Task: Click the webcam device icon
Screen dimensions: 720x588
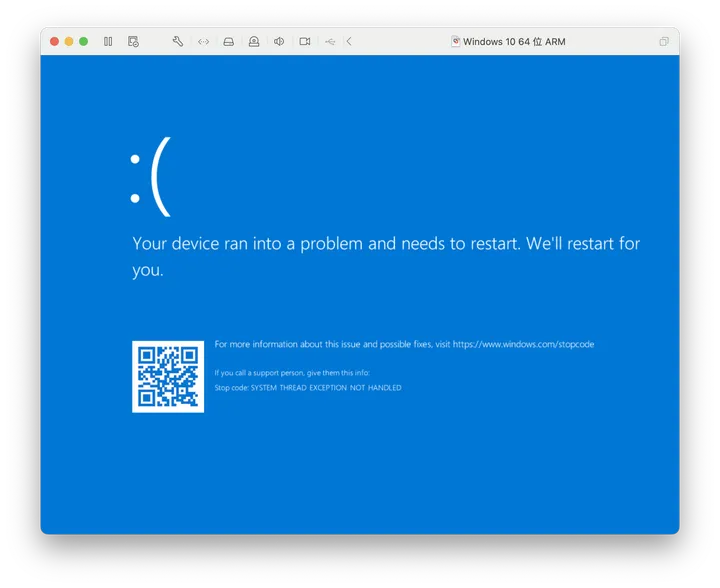Action: pos(254,42)
